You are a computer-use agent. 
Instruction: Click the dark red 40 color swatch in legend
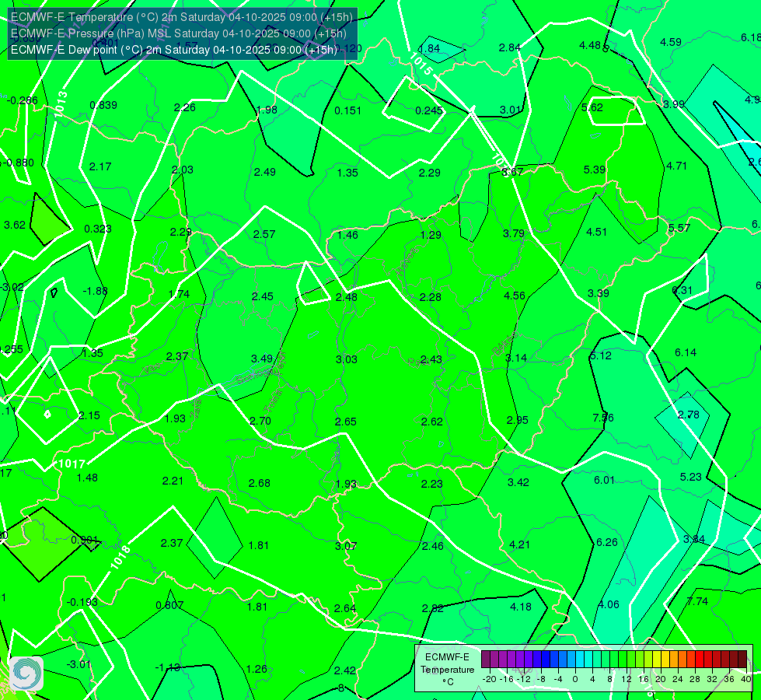742,660
